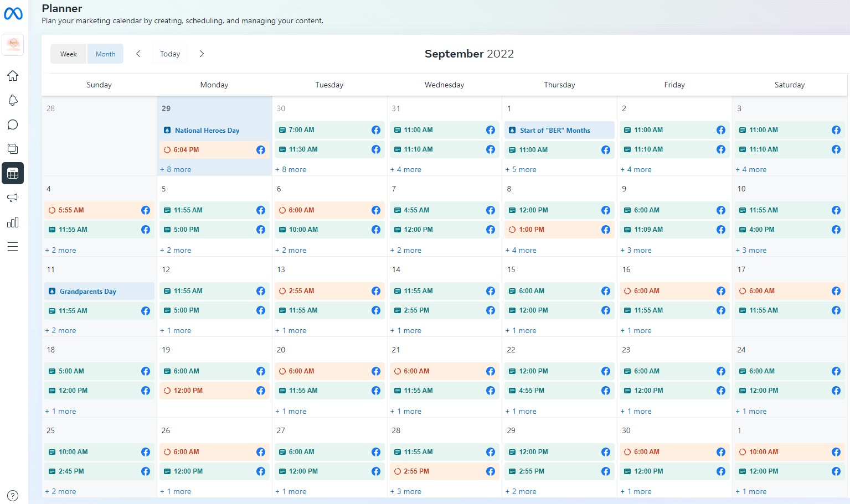This screenshot has height=504, width=850.
Task: Expand '+ 8 more' on Monday 29
Action: 176,169
